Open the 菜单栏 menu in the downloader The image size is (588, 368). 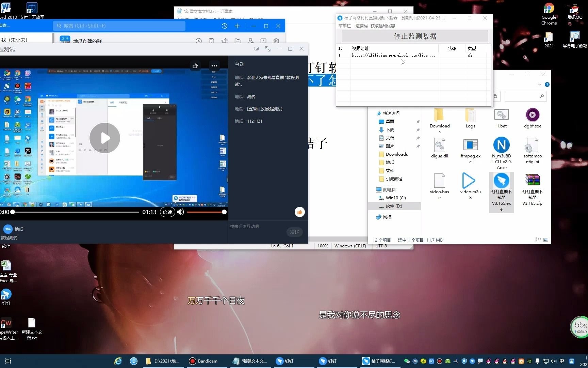click(x=344, y=26)
